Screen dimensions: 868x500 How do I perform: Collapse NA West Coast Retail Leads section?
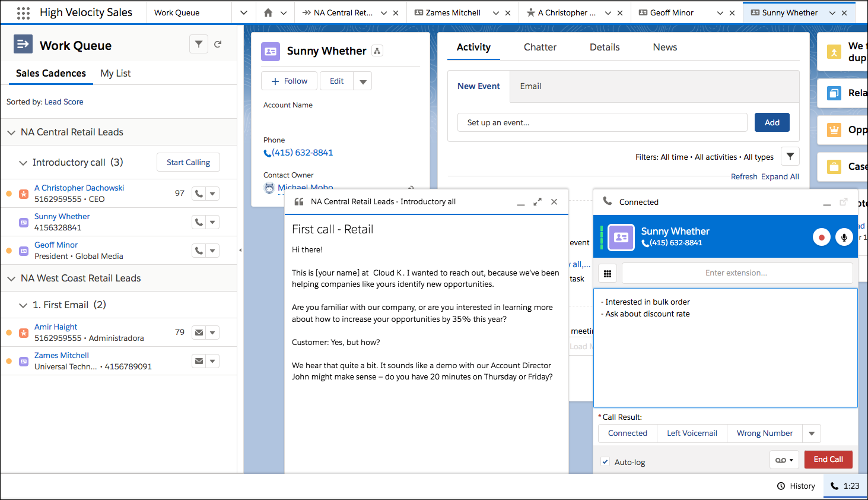pyautogui.click(x=11, y=279)
